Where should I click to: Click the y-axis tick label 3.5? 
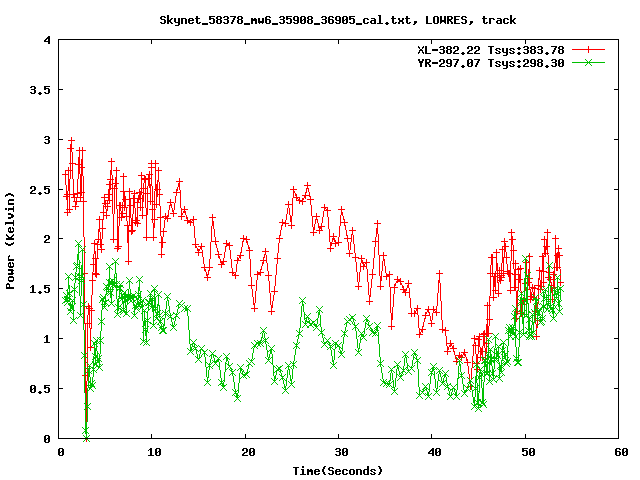point(40,90)
